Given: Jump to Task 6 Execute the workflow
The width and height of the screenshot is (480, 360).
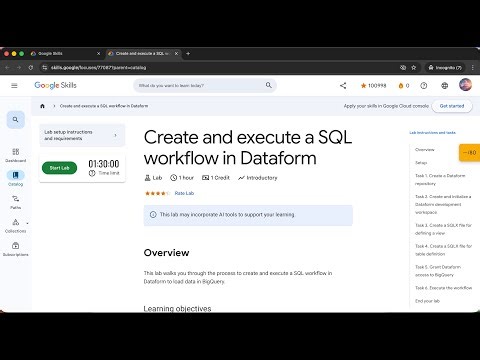Looking at the screenshot, I should [443, 288].
